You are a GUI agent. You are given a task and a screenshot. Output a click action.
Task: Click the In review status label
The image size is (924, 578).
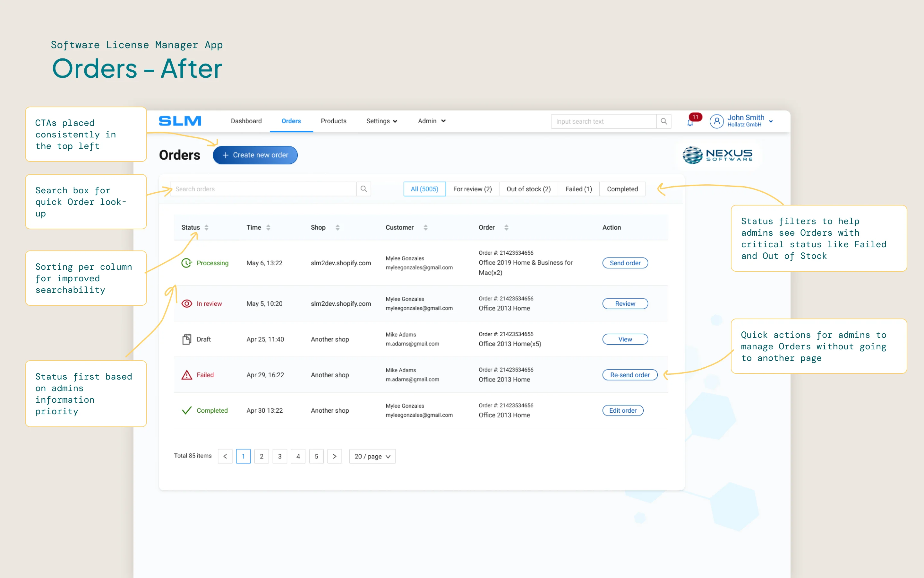pos(209,303)
